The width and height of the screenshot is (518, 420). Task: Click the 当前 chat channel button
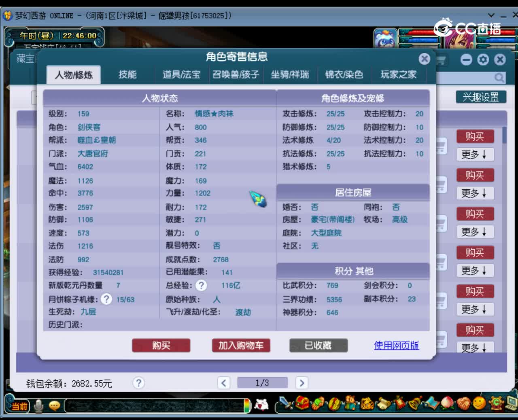coord(19,406)
